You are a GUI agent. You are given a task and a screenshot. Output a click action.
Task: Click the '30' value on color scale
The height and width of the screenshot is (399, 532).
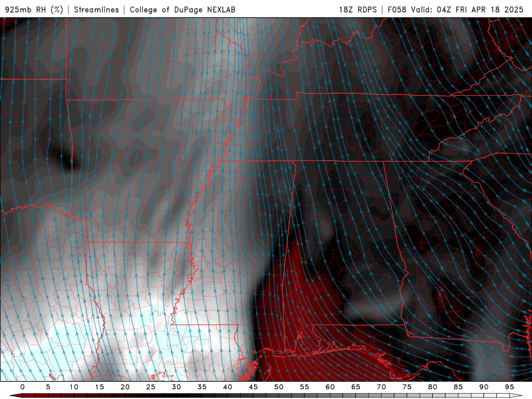coord(176,387)
